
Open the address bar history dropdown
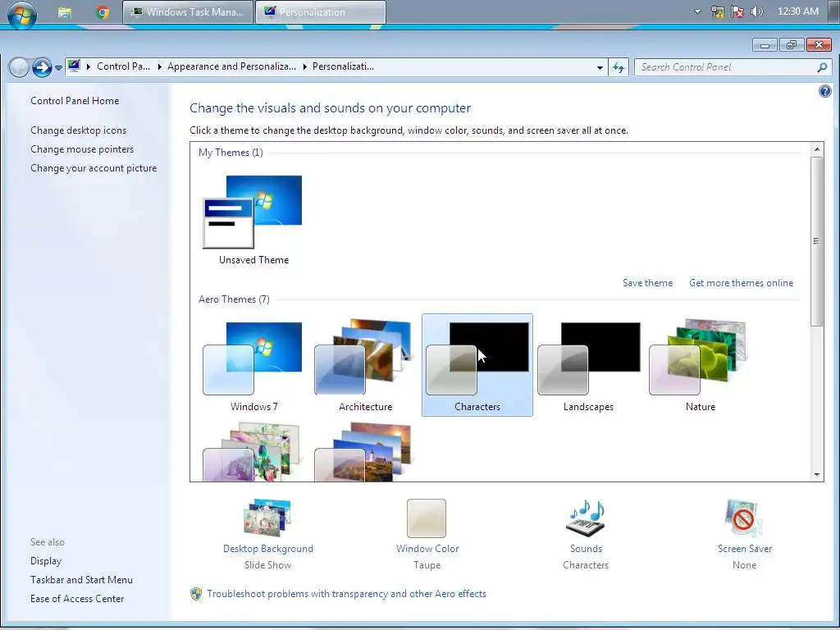(x=600, y=67)
